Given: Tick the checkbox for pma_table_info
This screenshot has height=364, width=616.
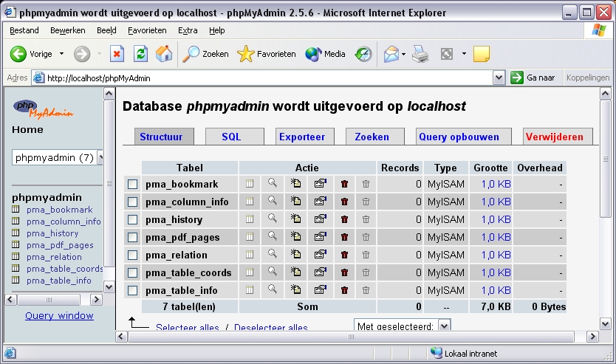Looking at the screenshot, I should coord(132,291).
